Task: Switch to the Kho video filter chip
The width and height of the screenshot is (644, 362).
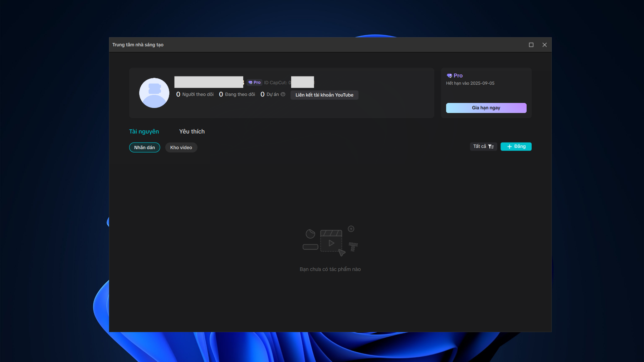Action: point(181,148)
